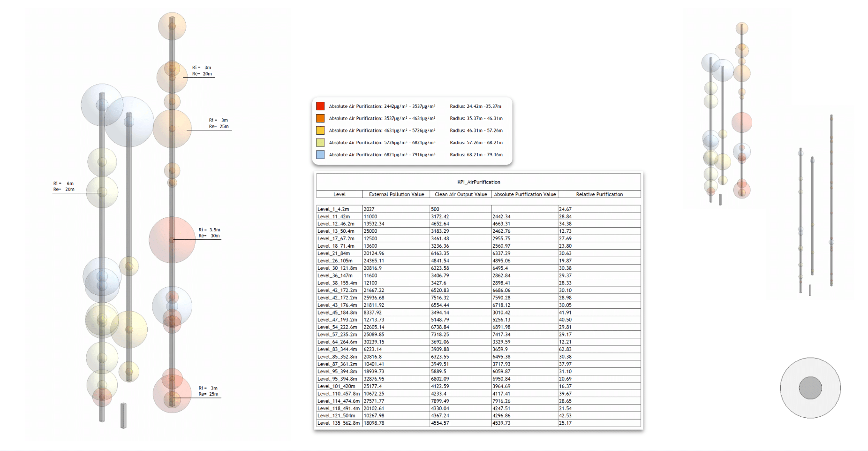Screen dimensions: 868x451
Task: Click the Ri 3.5m Re 30m annotation
Action: click(x=209, y=233)
